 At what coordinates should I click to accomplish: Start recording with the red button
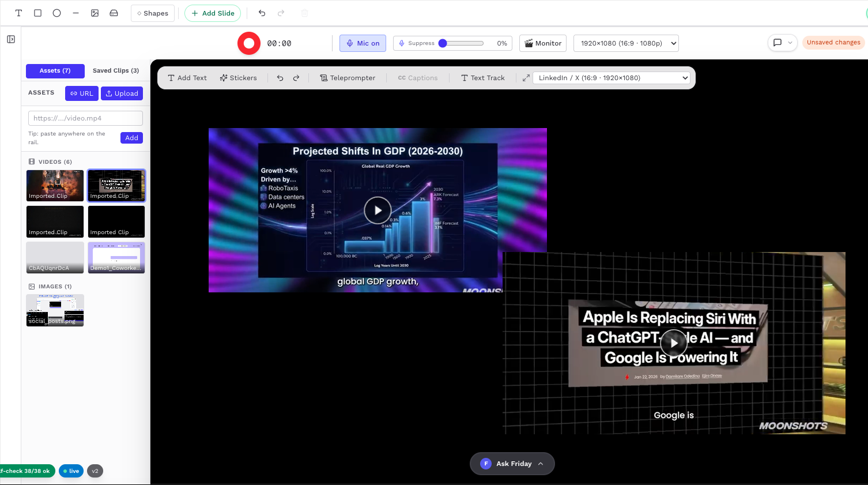click(x=249, y=43)
